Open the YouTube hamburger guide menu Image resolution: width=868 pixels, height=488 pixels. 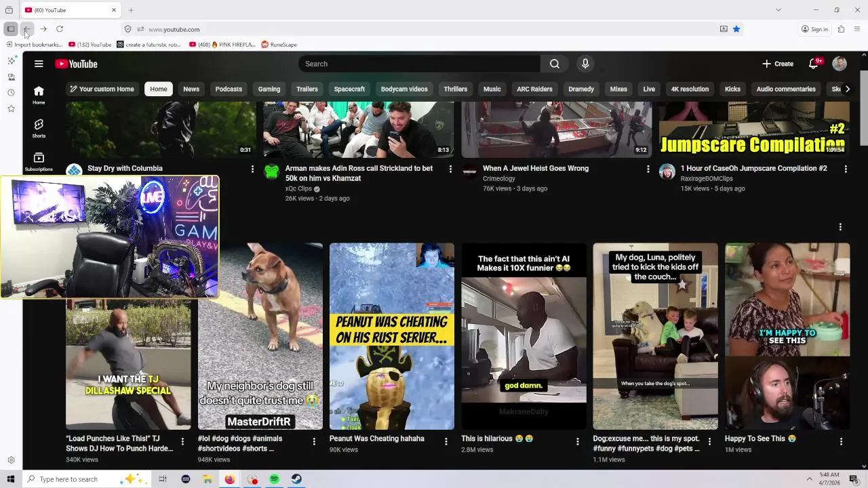coord(39,64)
